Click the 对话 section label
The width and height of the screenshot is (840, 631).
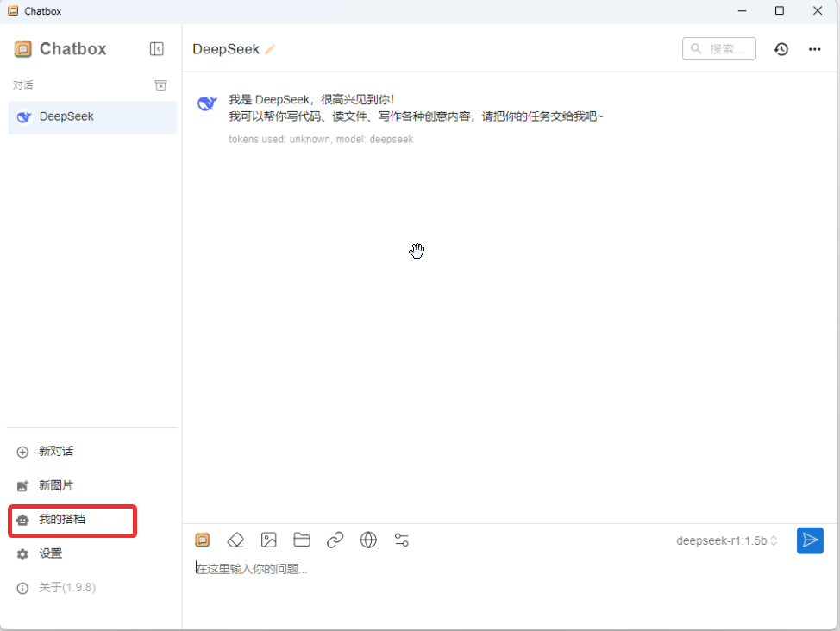23,85
